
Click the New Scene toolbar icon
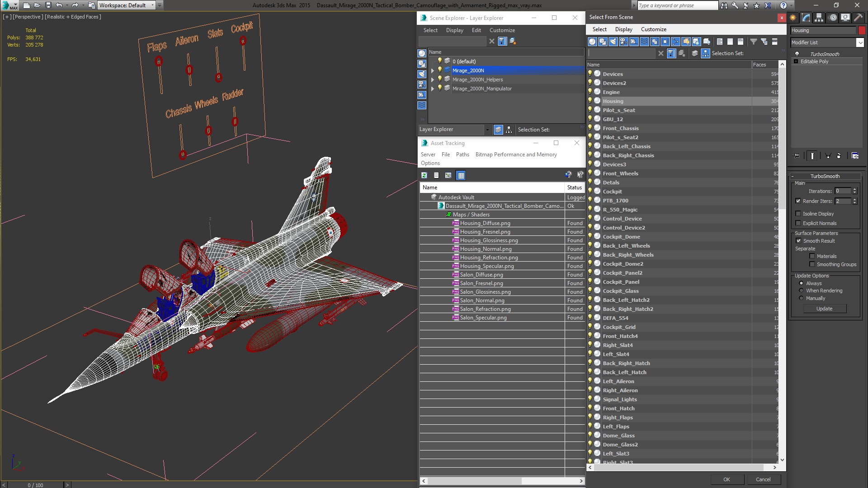pos(27,5)
